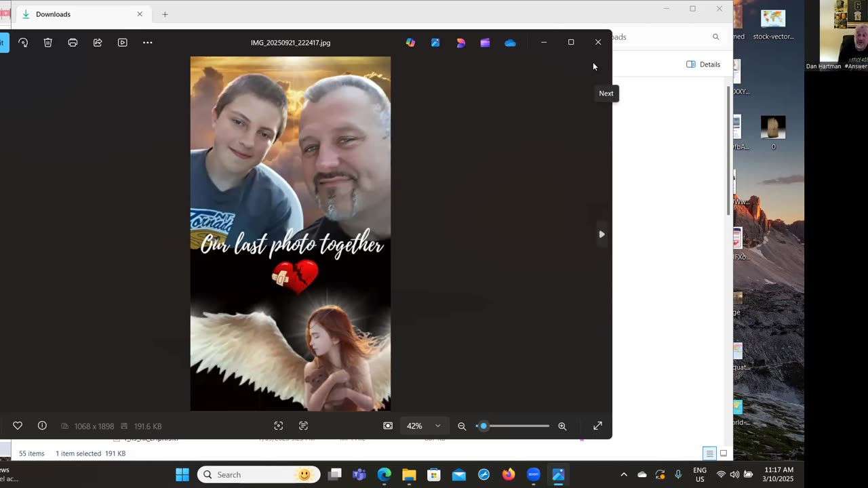
Task: Open volume control in tray
Action: click(x=734, y=474)
